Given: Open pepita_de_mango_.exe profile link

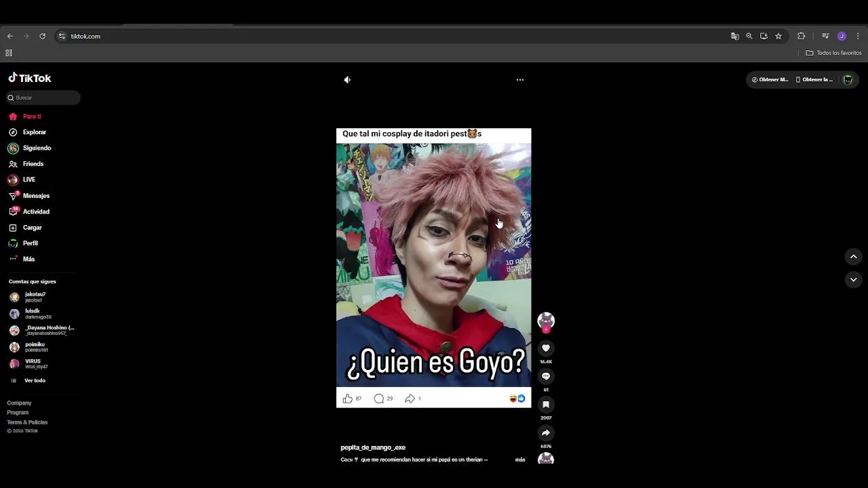Looking at the screenshot, I should 373,448.
